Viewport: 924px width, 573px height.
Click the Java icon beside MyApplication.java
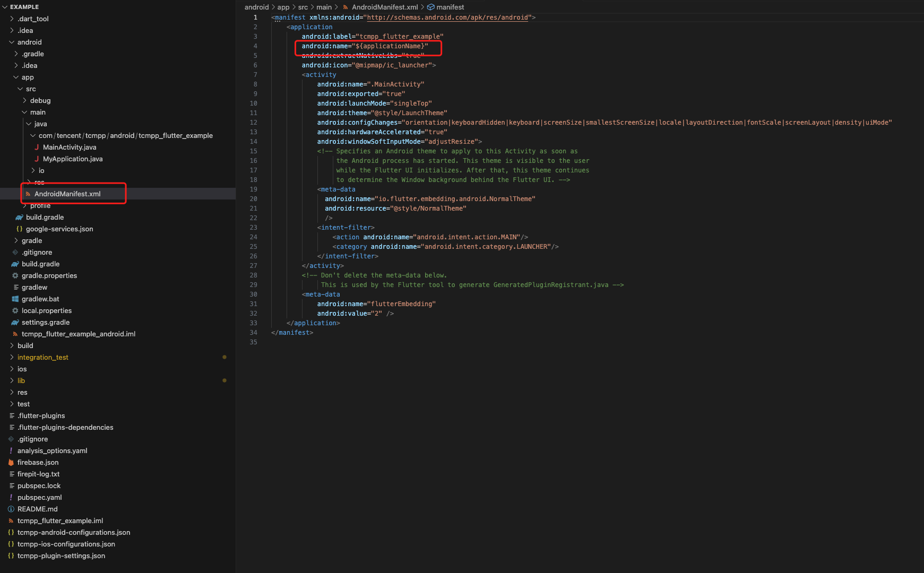coord(37,159)
